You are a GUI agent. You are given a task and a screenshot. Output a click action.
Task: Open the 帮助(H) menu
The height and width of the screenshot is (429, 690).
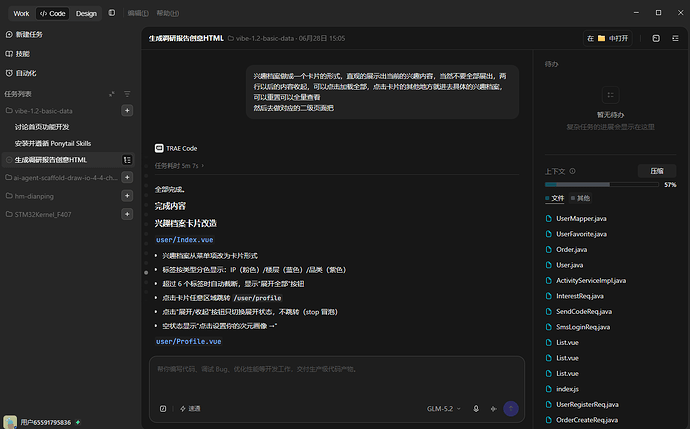click(168, 13)
